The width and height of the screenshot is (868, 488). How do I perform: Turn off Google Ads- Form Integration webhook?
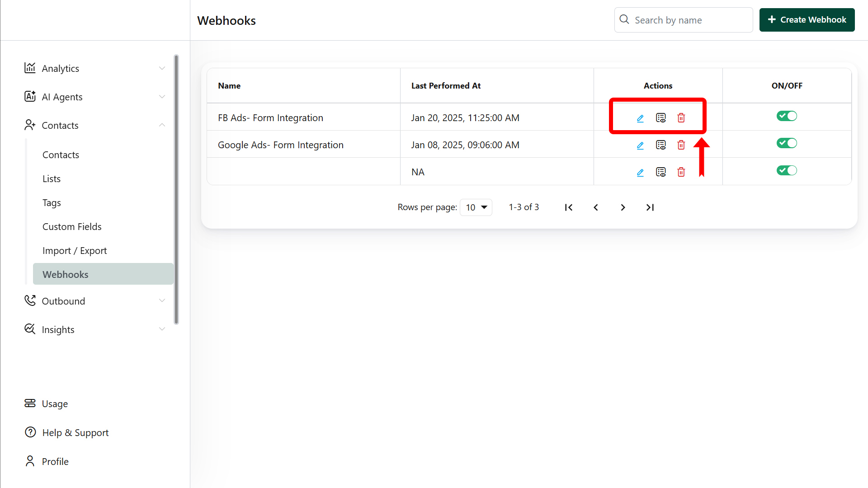point(787,143)
